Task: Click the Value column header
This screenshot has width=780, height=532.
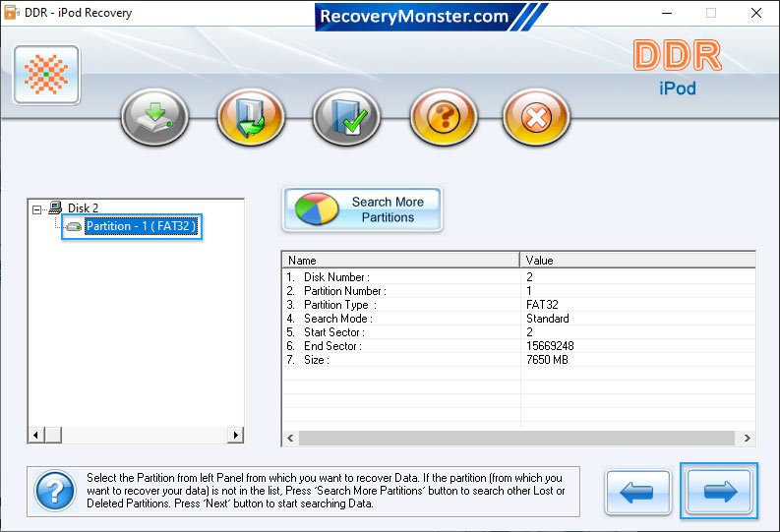Action: click(x=637, y=260)
